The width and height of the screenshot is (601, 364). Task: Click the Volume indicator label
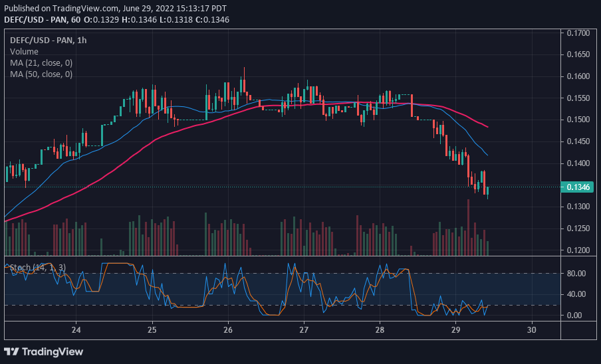[24, 51]
